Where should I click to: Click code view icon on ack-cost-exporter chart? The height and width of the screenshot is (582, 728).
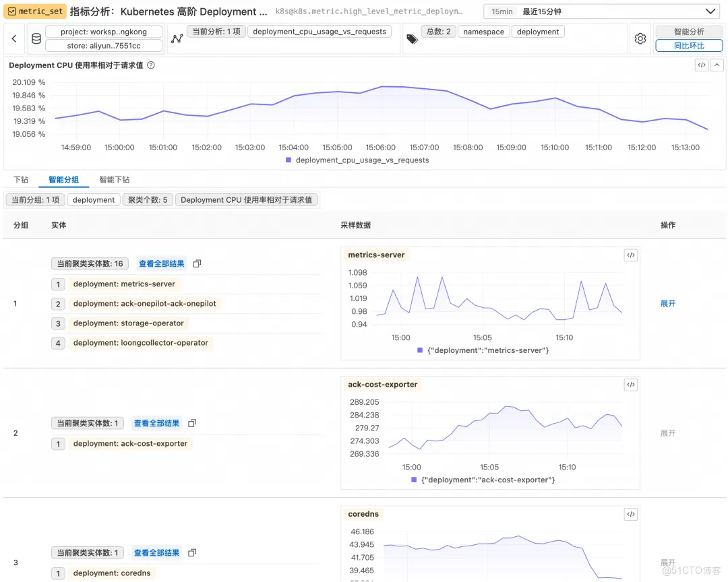tap(631, 384)
